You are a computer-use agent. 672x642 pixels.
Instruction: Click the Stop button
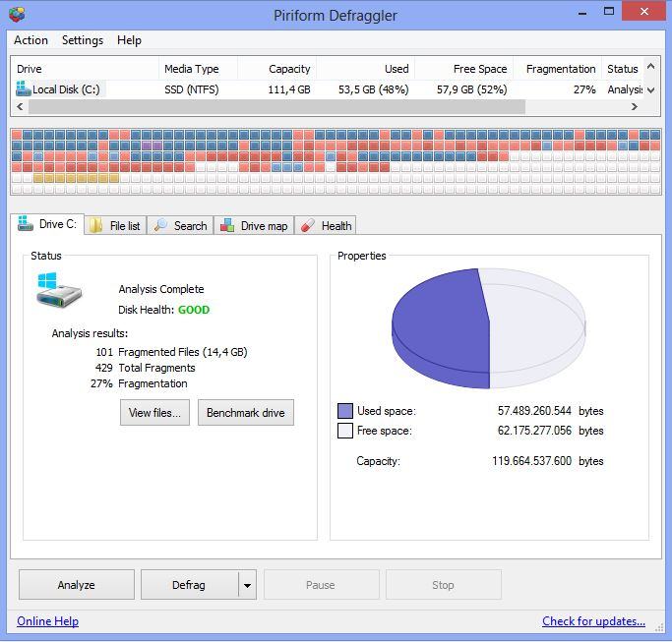pyautogui.click(x=444, y=585)
